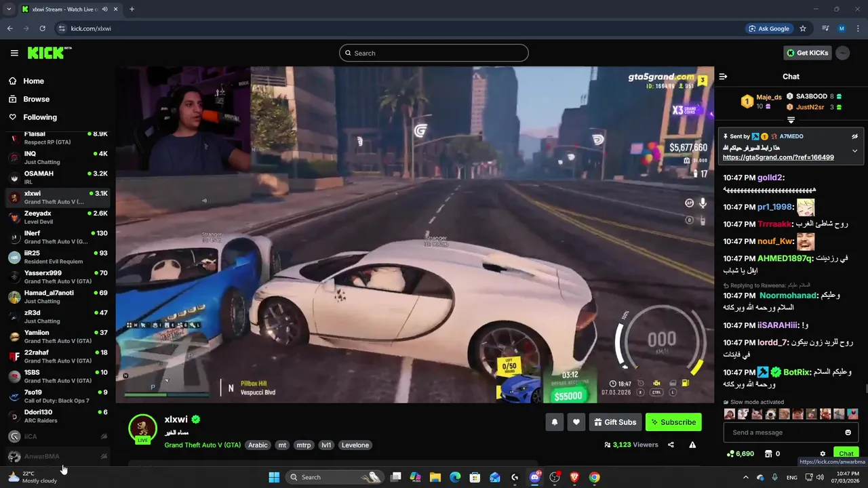
Task: Open the Maje_ds leaderboard entry
Action: 762,102
